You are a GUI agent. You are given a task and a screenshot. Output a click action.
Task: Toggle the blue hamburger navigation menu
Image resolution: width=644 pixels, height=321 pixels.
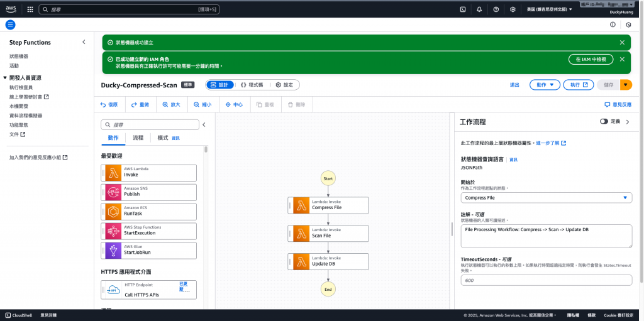pos(10,24)
